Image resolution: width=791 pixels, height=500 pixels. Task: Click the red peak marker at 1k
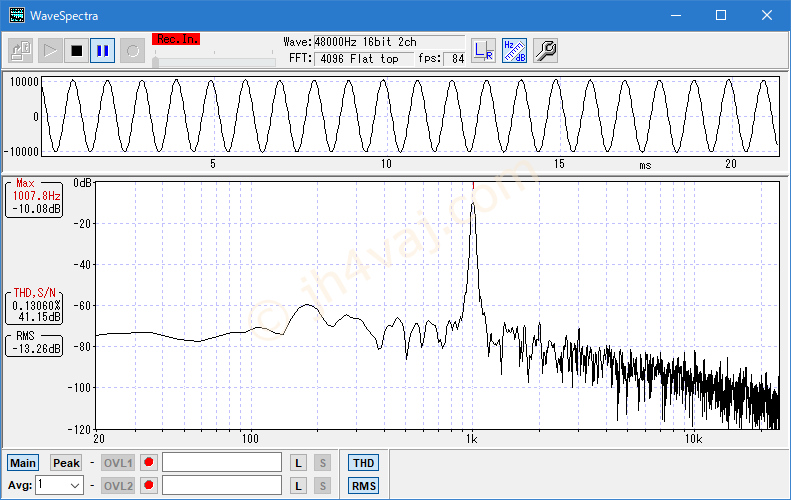point(473,186)
